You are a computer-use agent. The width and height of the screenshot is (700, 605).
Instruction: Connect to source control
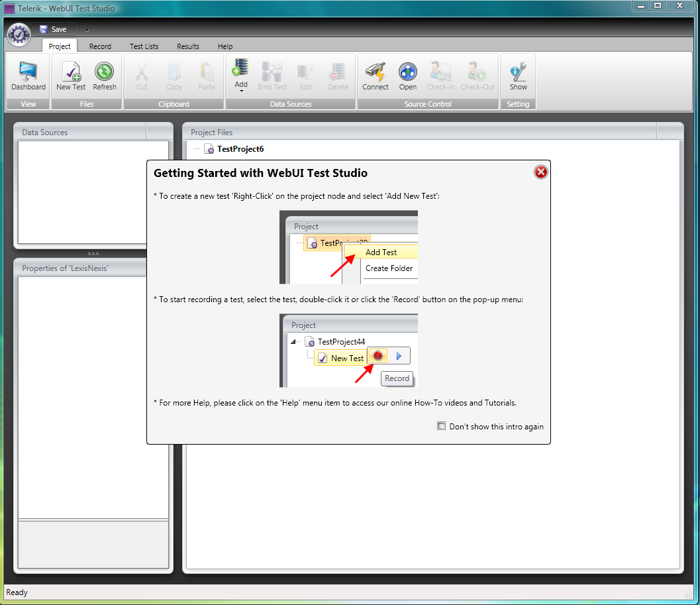point(375,76)
